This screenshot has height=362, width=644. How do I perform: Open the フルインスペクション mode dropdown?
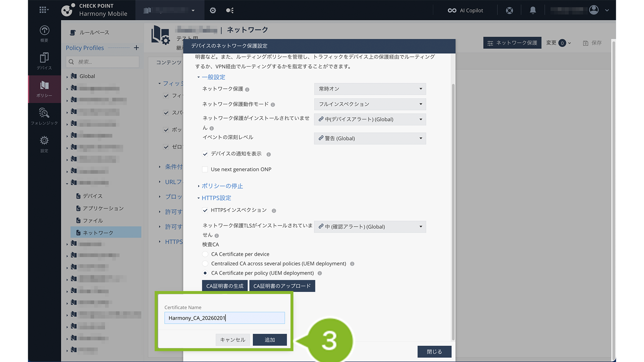370,104
